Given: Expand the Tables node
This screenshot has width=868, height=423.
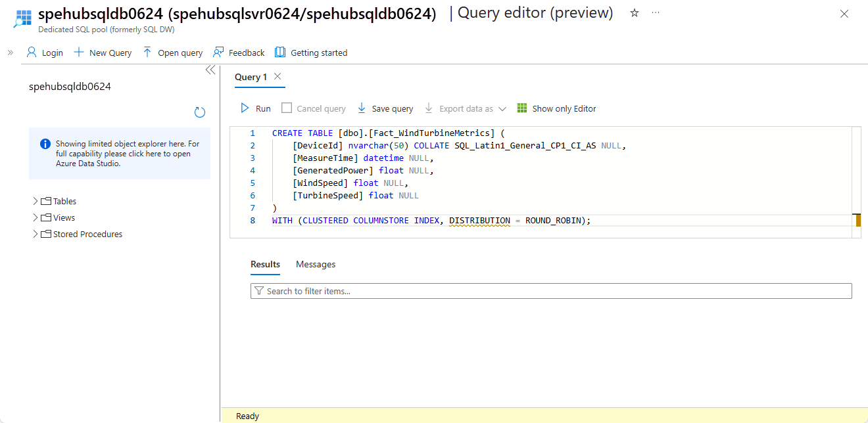Looking at the screenshot, I should click(x=35, y=200).
